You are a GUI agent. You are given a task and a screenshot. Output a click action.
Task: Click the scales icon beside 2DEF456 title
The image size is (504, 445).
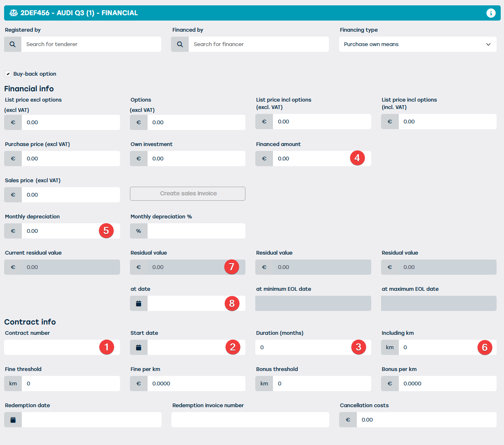click(14, 13)
